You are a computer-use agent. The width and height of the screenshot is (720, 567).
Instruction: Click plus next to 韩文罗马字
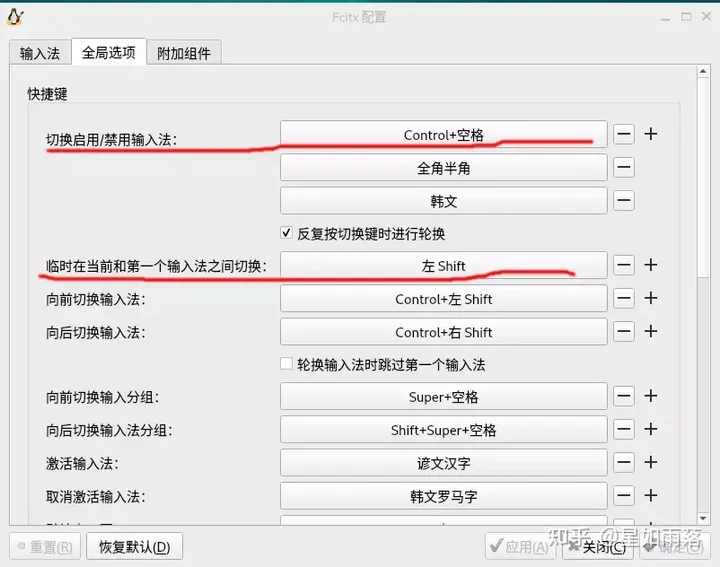(651, 495)
